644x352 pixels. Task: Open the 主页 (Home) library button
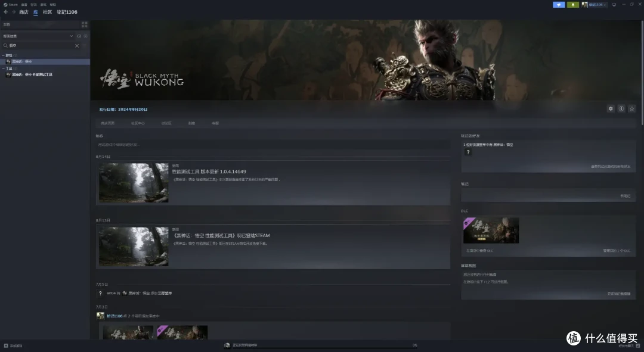[x=41, y=24]
